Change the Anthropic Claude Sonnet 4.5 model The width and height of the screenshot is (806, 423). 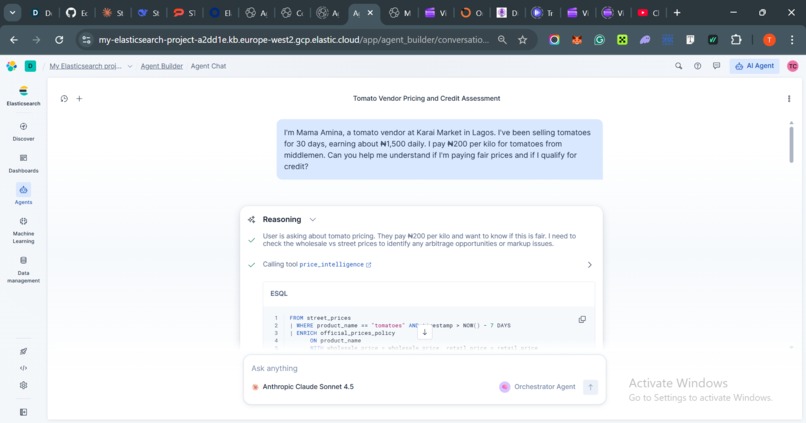coord(303,387)
